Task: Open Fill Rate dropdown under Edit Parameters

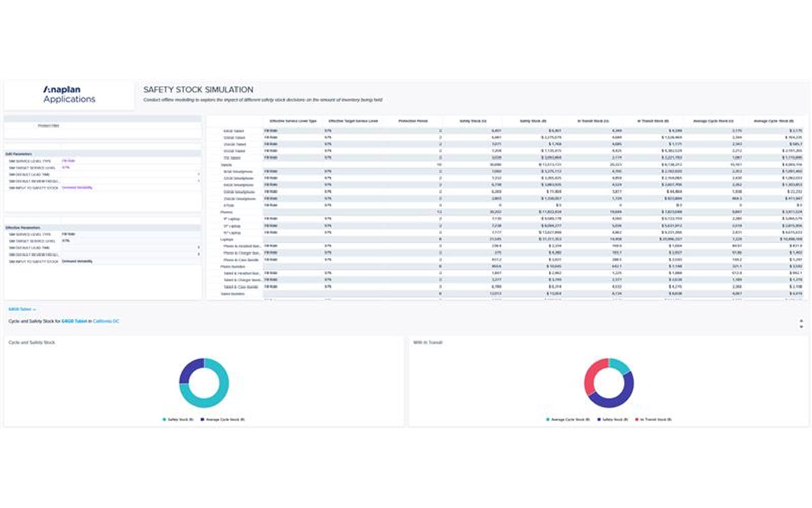Action: [69, 161]
